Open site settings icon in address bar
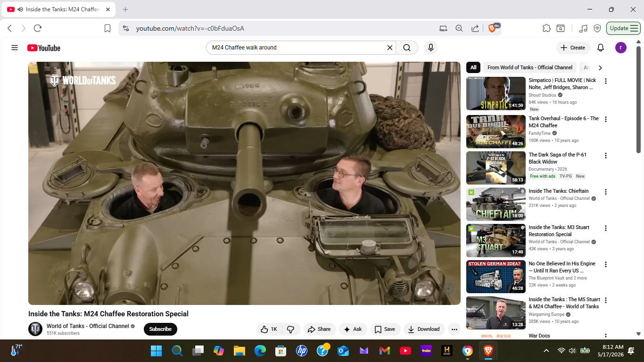 125,28
